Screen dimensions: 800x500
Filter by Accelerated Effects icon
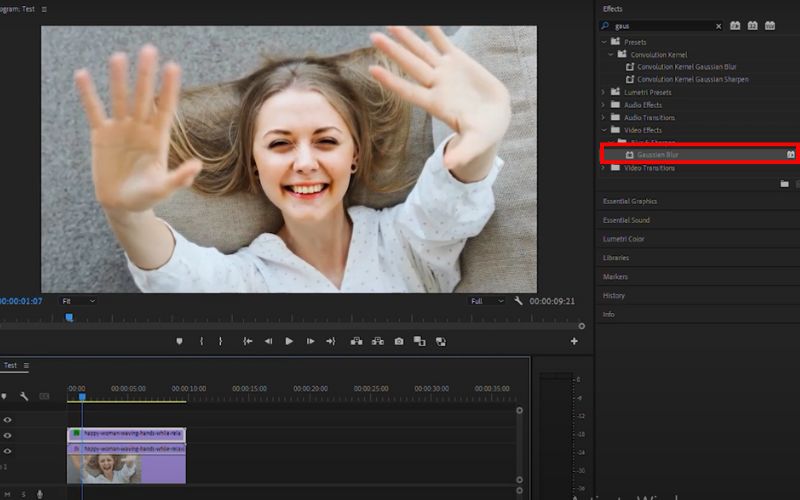point(735,26)
